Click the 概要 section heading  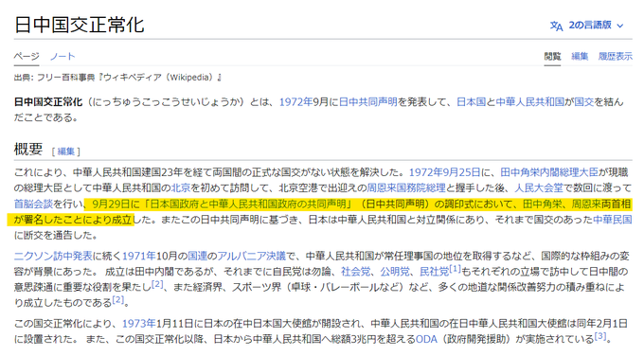28,149
